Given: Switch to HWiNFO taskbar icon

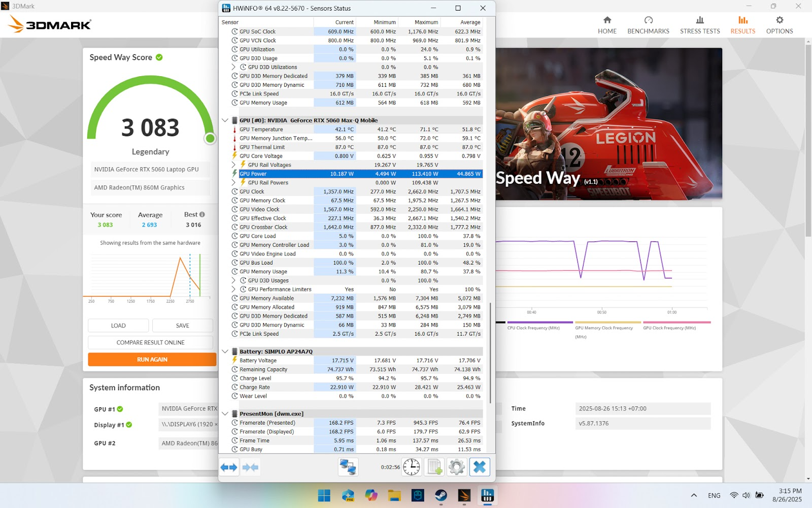Looking at the screenshot, I should 488,495.
